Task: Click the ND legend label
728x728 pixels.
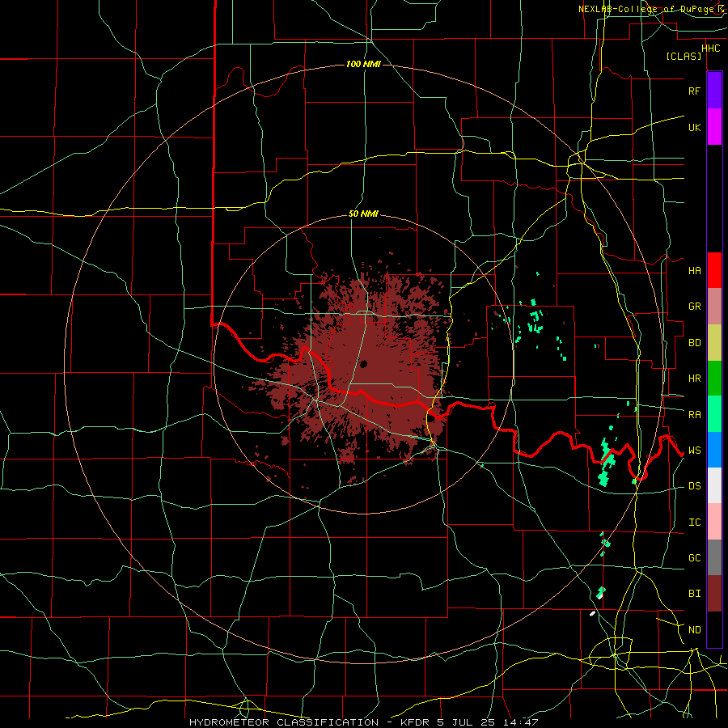Action: coord(694,630)
